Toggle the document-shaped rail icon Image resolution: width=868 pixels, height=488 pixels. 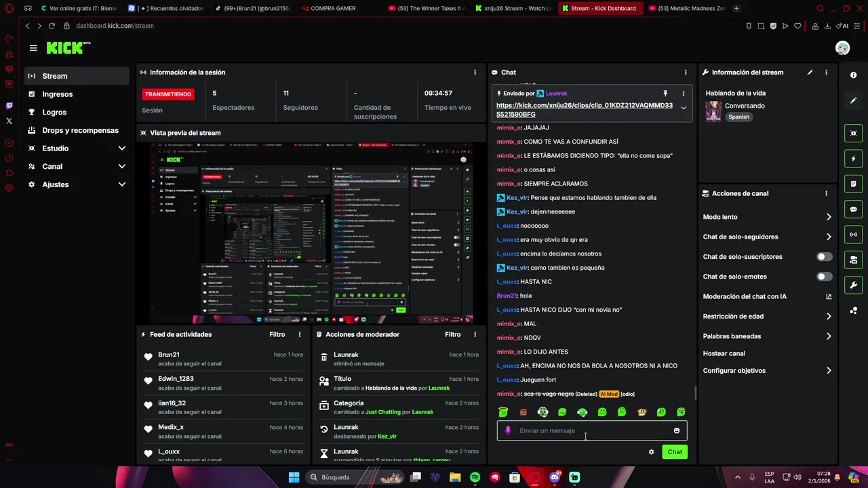(853, 184)
